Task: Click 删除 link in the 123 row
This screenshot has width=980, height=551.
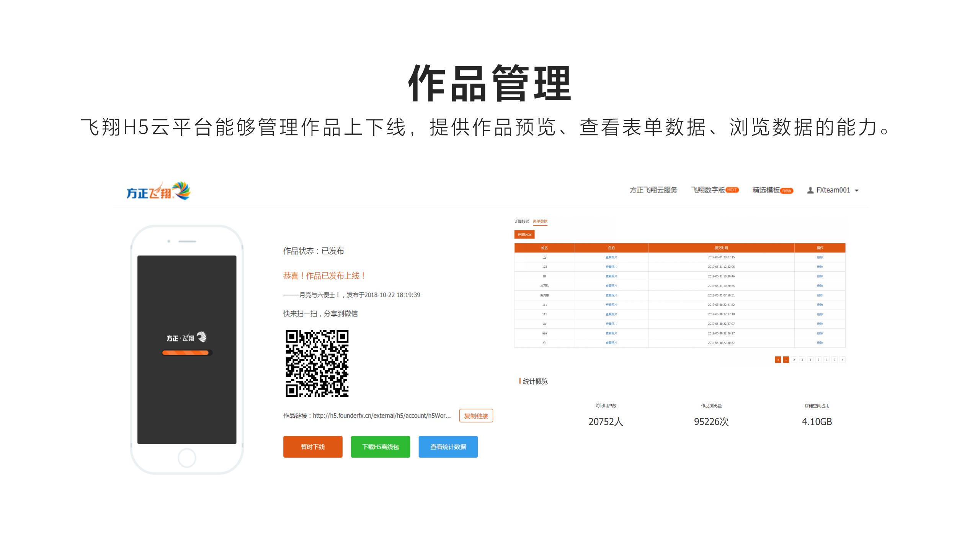Action: coord(820,267)
